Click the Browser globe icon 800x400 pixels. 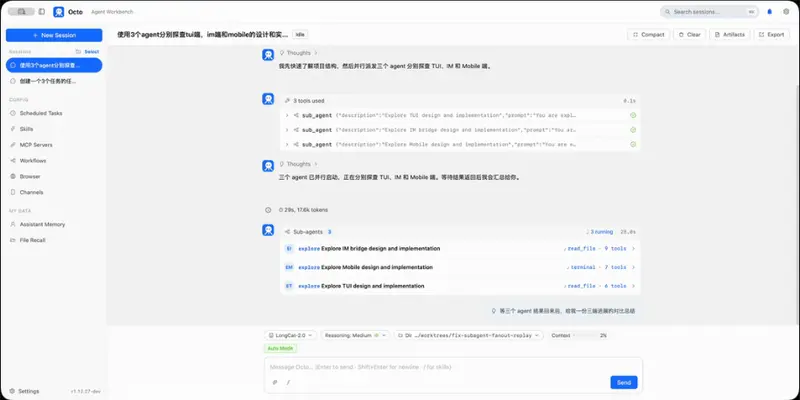coord(13,177)
